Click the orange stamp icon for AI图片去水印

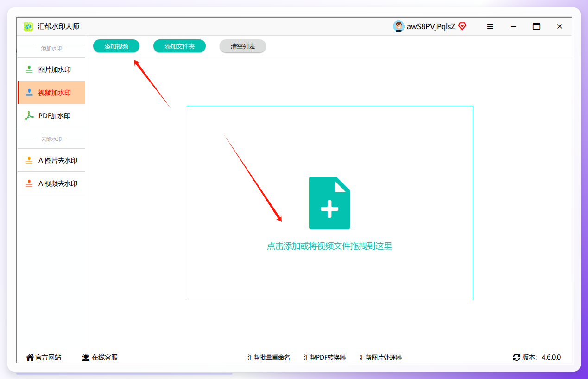pos(29,160)
